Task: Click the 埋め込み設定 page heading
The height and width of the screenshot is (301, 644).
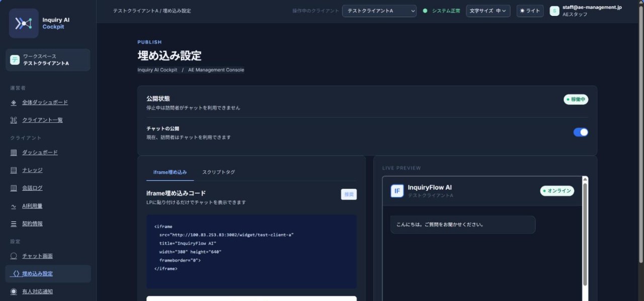Action: pos(170,55)
